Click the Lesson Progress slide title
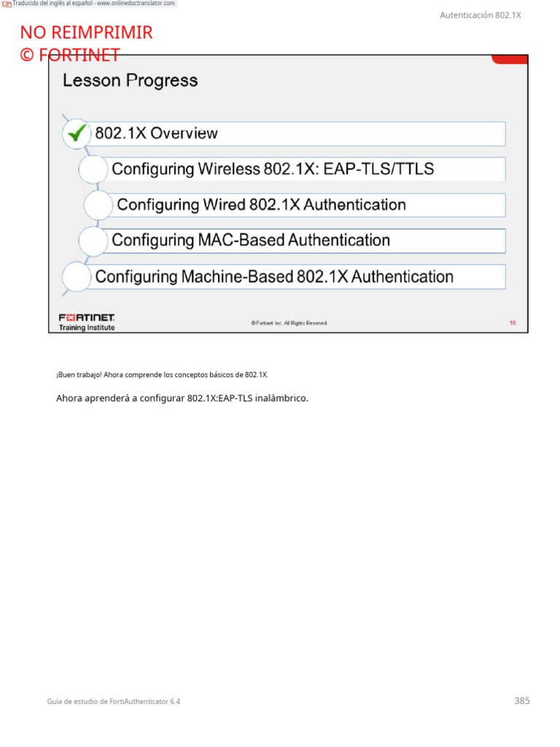This screenshot has height=747, width=560. (130, 80)
